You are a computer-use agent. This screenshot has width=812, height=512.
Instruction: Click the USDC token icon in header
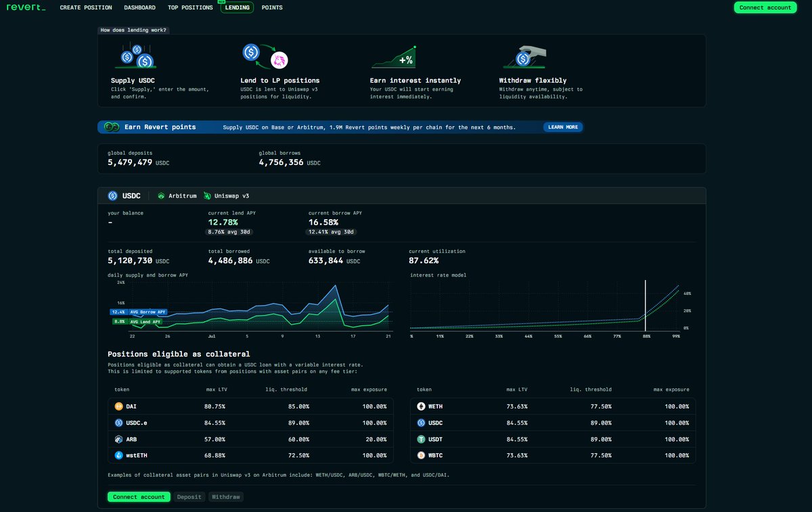tap(113, 195)
